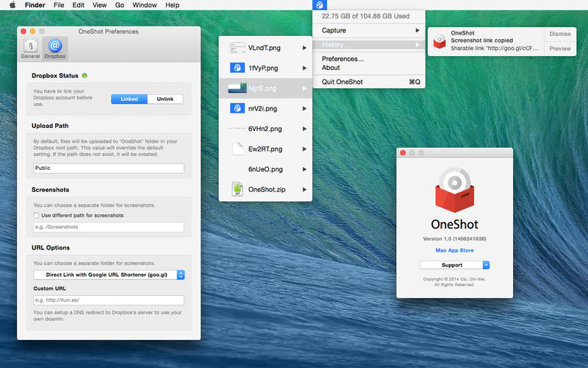Image resolution: width=588 pixels, height=368 pixels.
Task: Open the Mac App Store link
Action: coord(454,250)
